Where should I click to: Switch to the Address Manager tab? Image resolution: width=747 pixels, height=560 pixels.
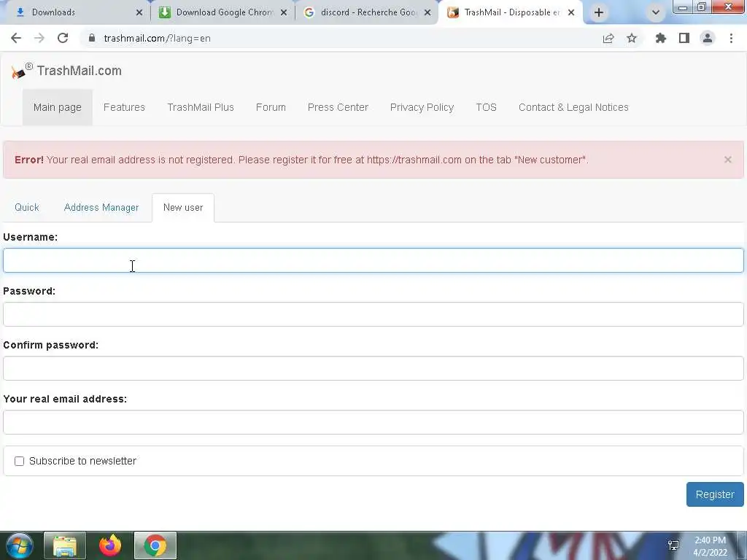click(x=101, y=207)
